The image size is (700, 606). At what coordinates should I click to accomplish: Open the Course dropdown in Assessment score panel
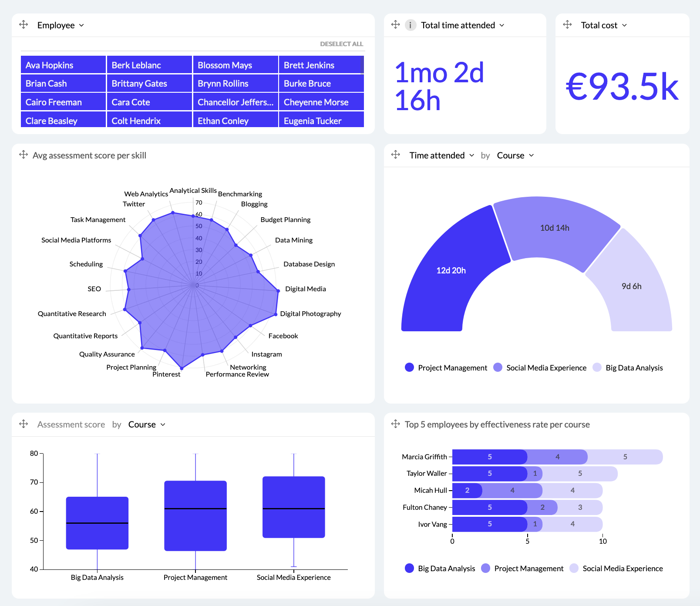point(147,424)
